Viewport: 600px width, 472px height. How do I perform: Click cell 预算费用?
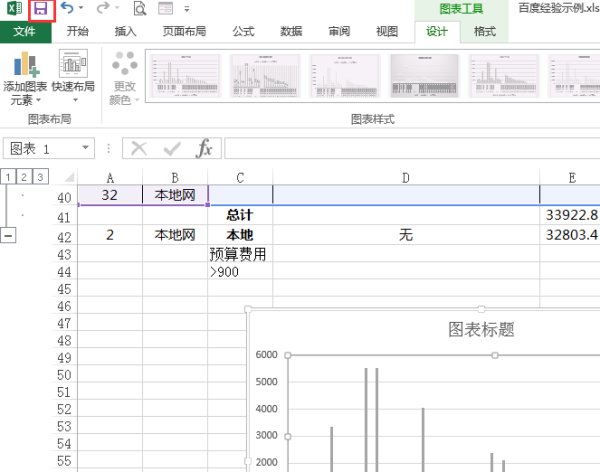[240, 254]
